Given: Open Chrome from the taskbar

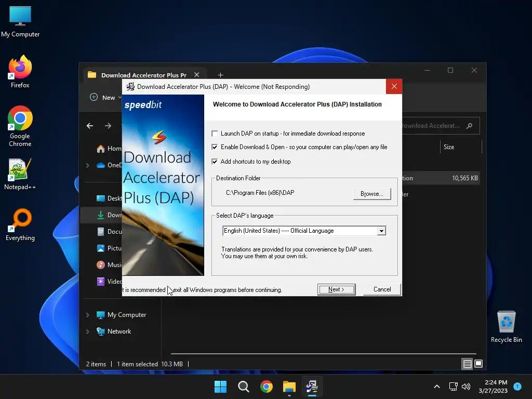Looking at the screenshot, I should point(267,387).
